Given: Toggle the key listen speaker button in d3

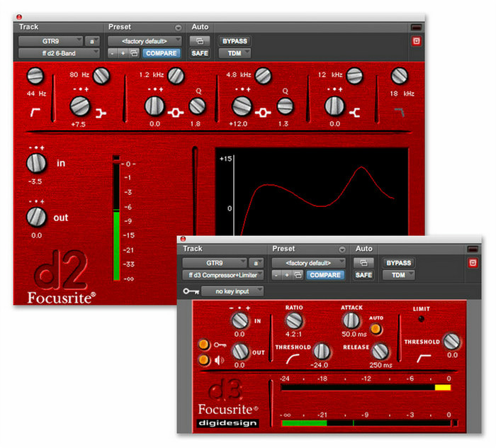Looking at the screenshot, I should pyautogui.click(x=203, y=359).
